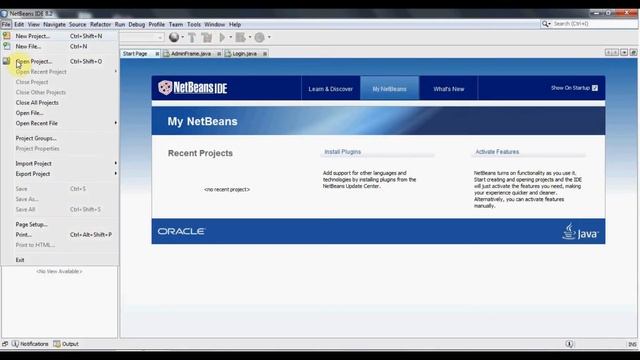
Task: Close the AdminFrame.java tab
Action: pos(219,54)
